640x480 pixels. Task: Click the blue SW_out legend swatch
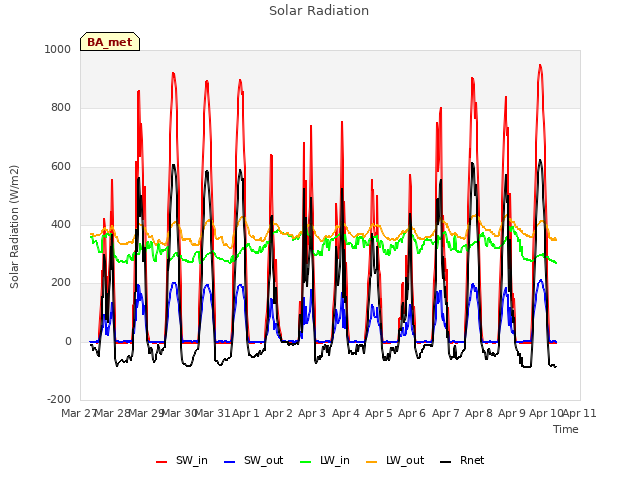(230, 462)
